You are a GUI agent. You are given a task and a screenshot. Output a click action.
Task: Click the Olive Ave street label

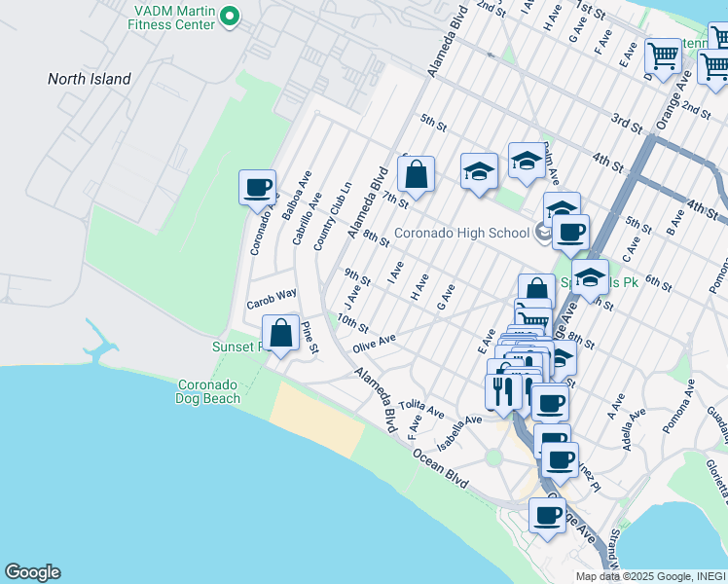(x=374, y=344)
